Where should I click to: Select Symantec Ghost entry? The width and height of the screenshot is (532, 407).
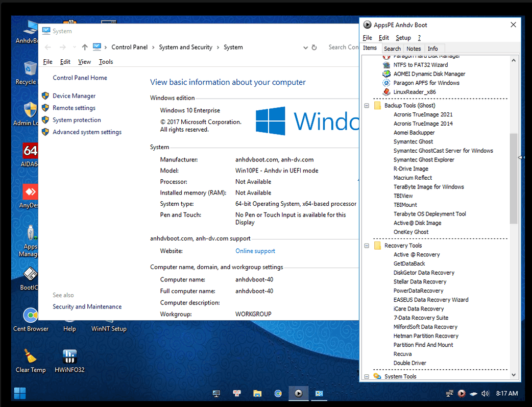click(413, 141)
